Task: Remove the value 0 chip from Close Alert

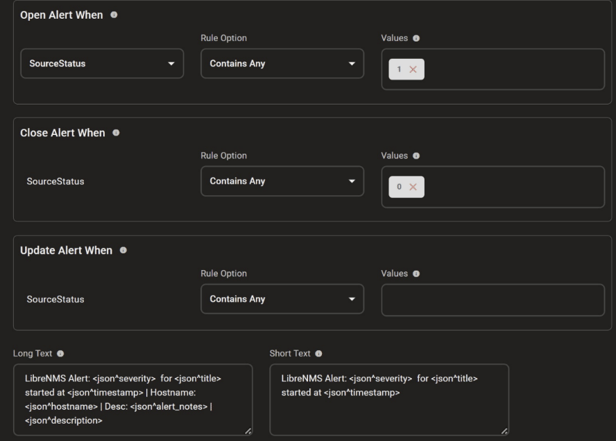Action: click(413, 187)
